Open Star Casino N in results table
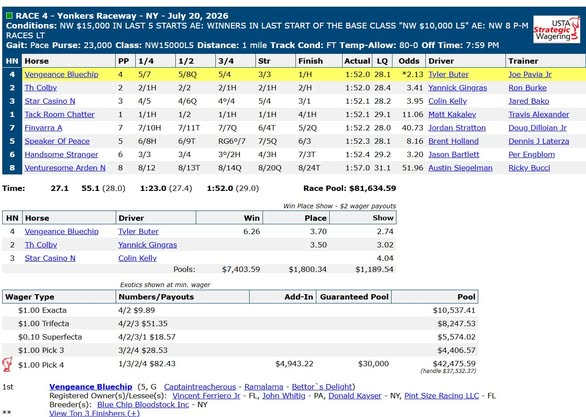The height and width of the screenshot is (417, 586). (x=50, y=101)
